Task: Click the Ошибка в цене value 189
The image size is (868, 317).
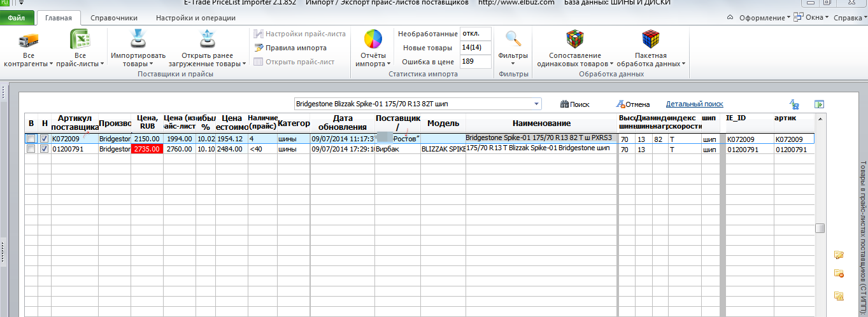Action: [x=475, y=62]
